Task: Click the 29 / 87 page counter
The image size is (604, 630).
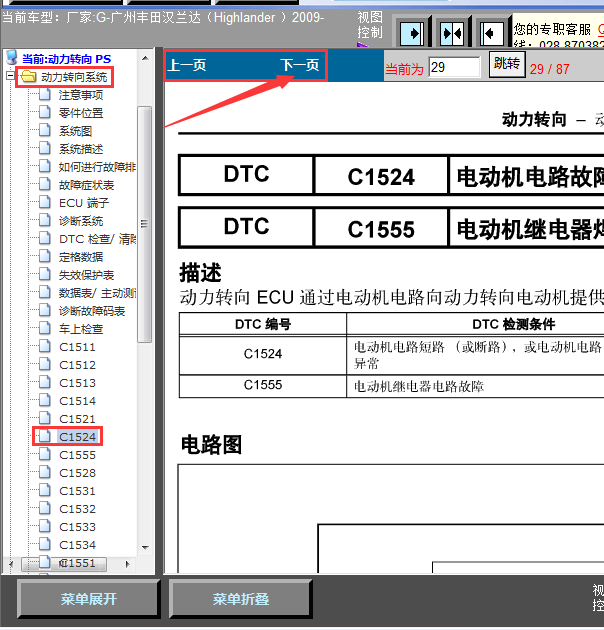Action: tap(549, 69)
